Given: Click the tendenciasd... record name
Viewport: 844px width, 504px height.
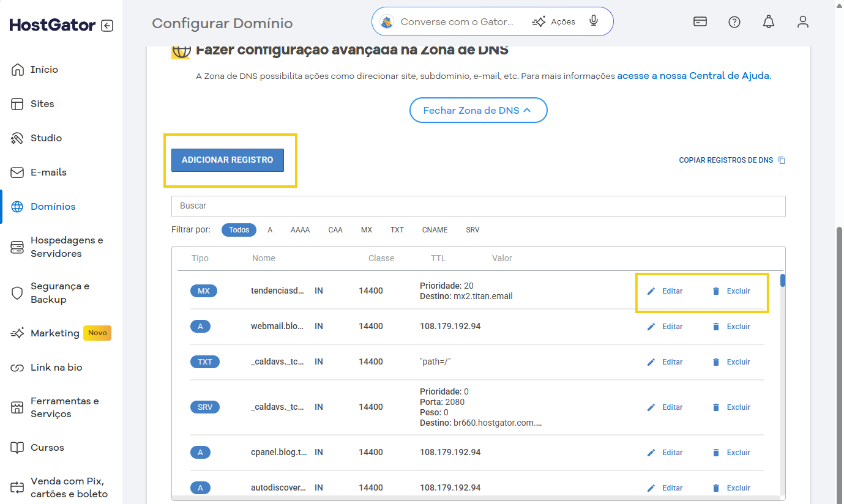Looking at the screenshot, I should (278, 291).
